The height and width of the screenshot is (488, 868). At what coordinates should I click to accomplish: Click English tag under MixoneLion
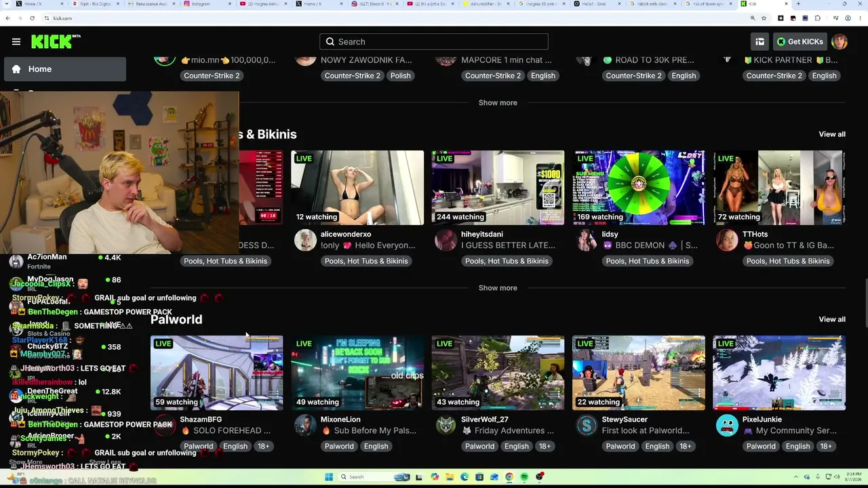click(x=376, y=446)
